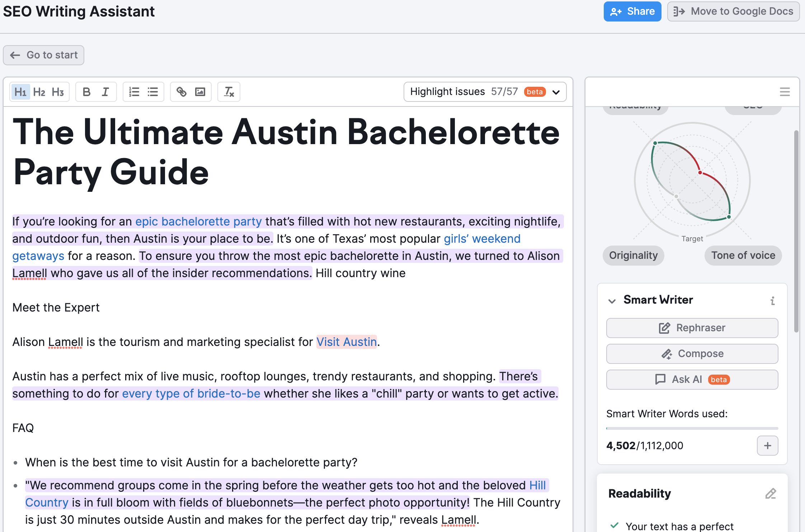Click the Insert Link icon
This screenshot has height=532, width=805.
coord(182,92)
